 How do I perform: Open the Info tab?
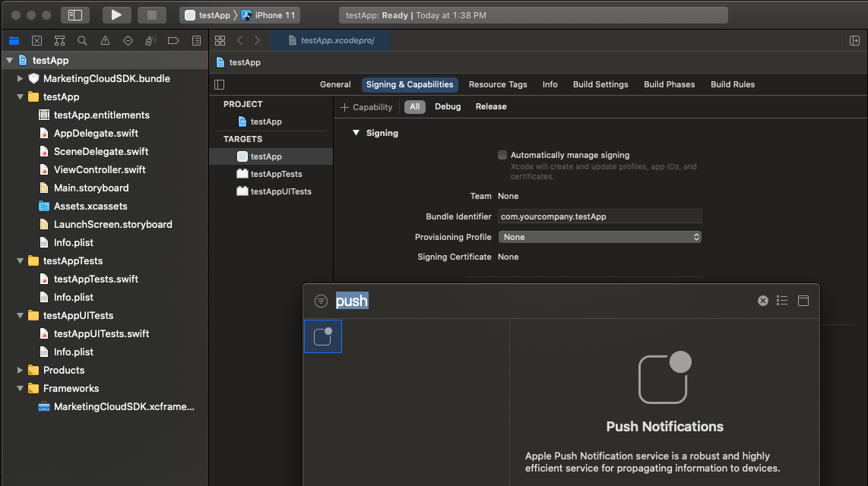pos(550,84)
